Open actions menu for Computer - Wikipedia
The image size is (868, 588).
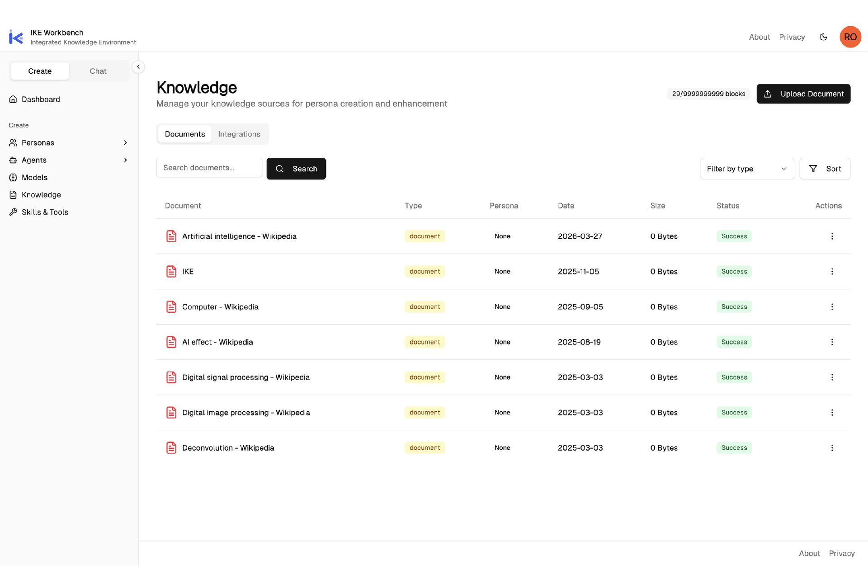832,307
